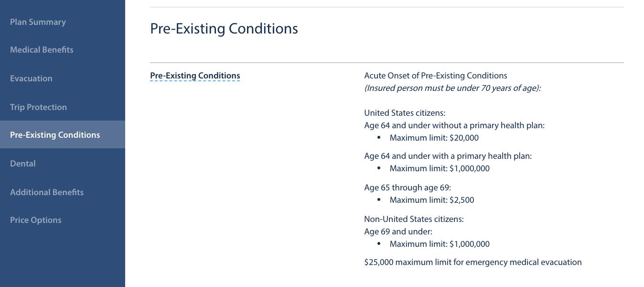
Task: Open Price Options in the sidebar
Action: coord(36,220)
